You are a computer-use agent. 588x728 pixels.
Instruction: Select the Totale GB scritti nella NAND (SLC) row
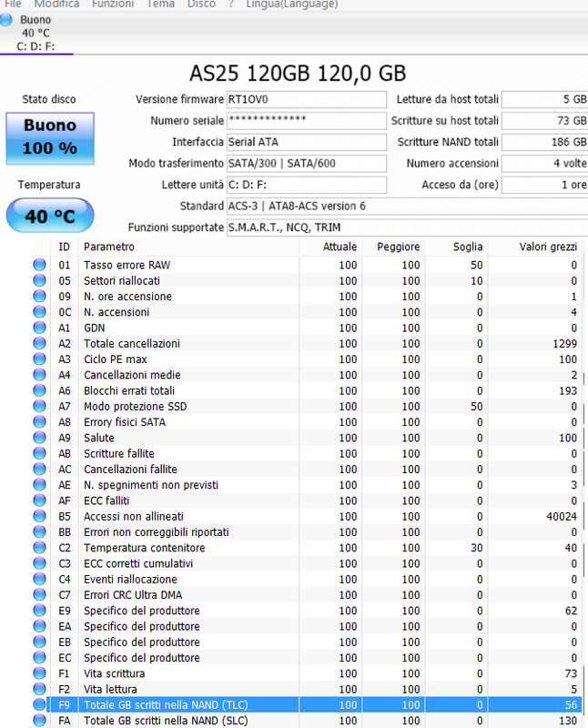point(307,721)
